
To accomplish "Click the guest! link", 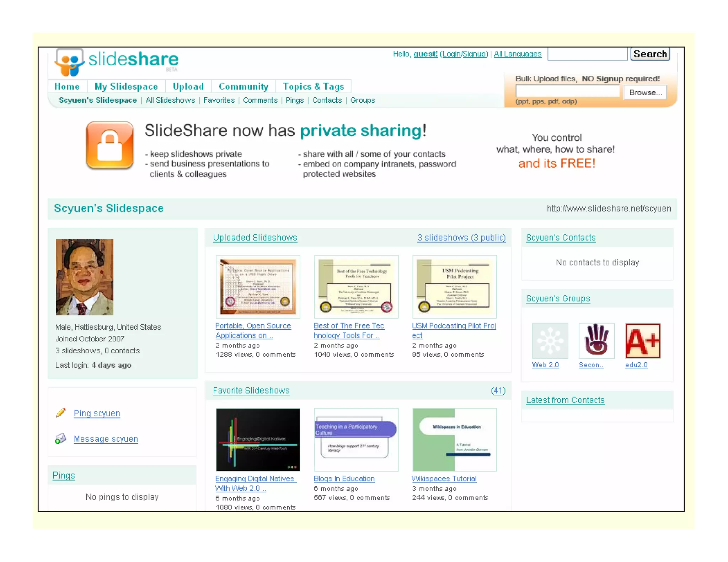I will 425,54.
